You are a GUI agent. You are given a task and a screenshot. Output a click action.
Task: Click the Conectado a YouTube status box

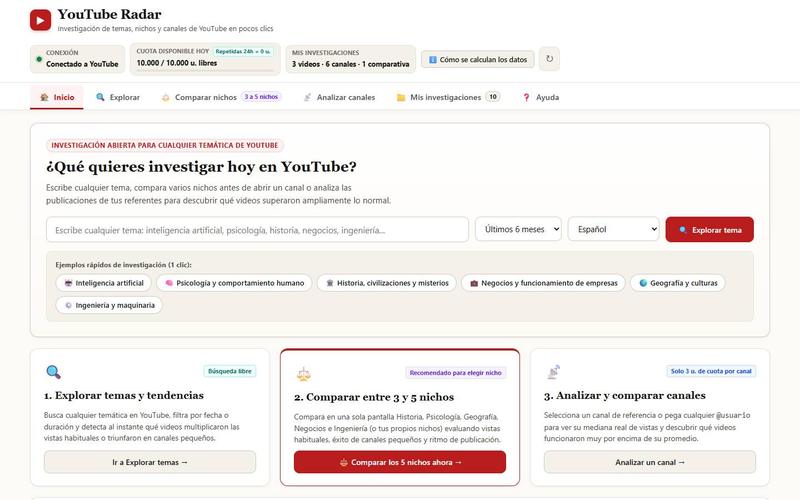pyautogui.click(x=78, y=59)
